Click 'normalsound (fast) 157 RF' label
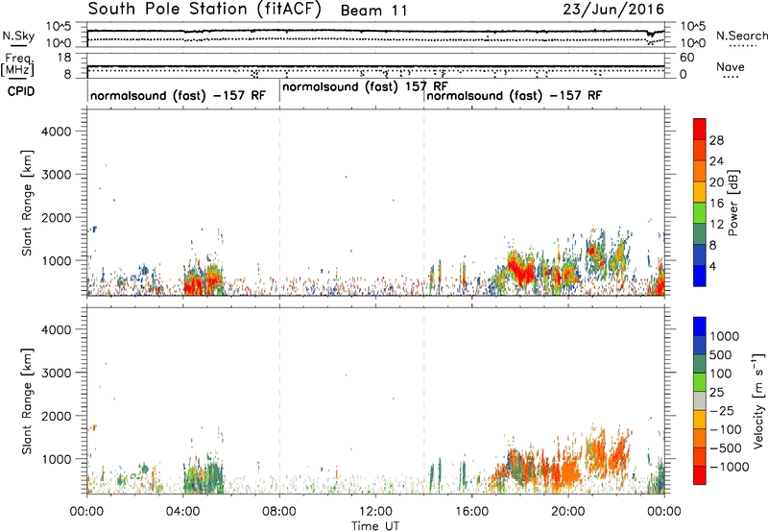 [x=365, y=87]
